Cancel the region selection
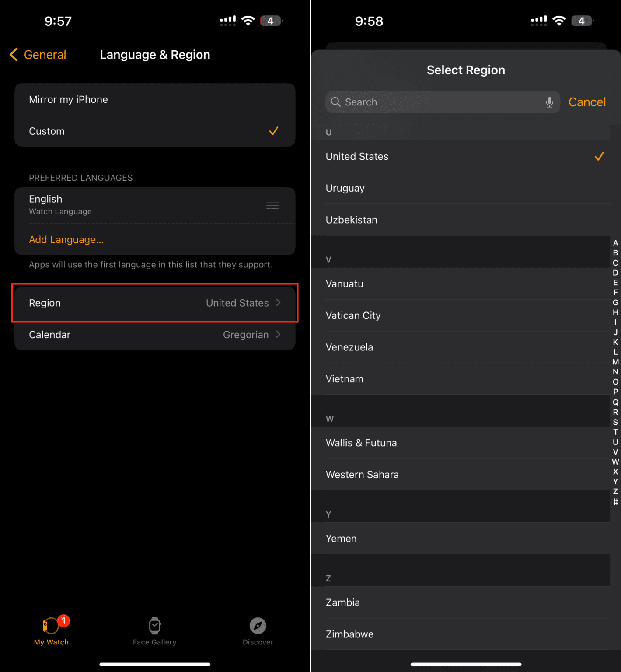This screenshot has width=621, height=672. coord(587,102)
